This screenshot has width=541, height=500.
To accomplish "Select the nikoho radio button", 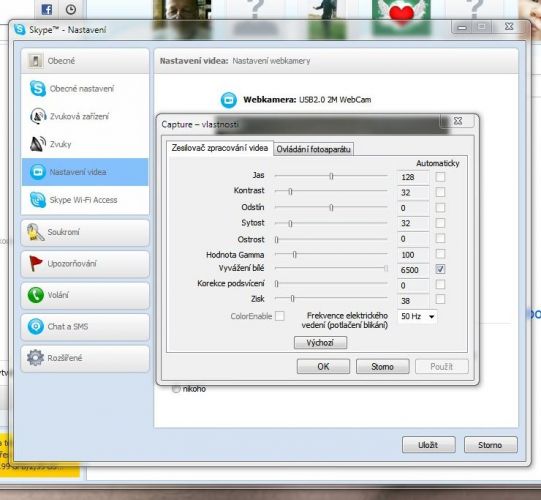I will coord(176,389).
